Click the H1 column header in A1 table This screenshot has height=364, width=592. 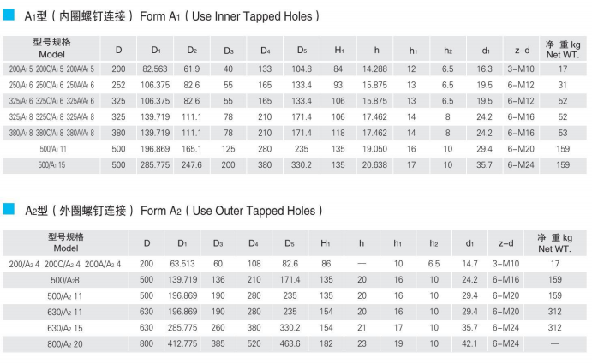[x=339, y=48]
